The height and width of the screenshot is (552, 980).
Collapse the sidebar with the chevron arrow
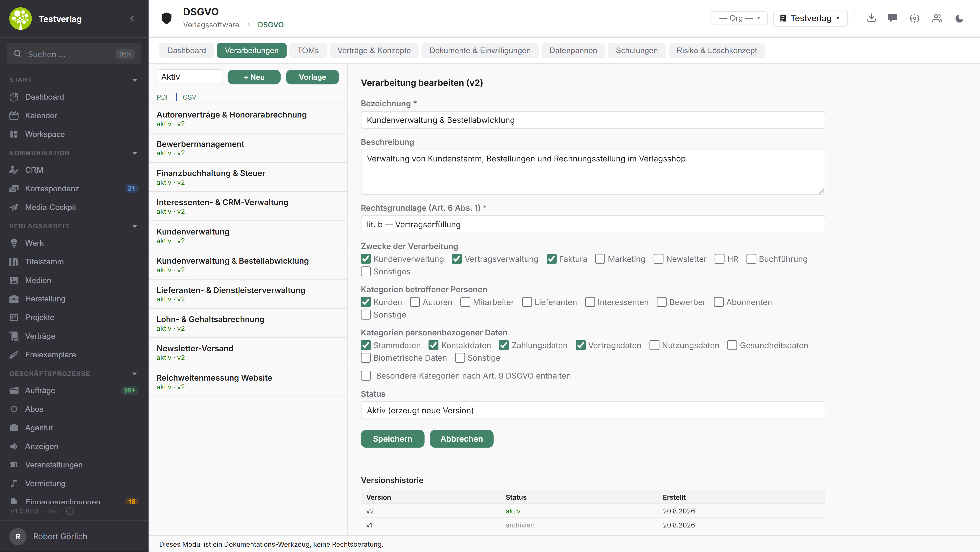(x=132, y=19)
